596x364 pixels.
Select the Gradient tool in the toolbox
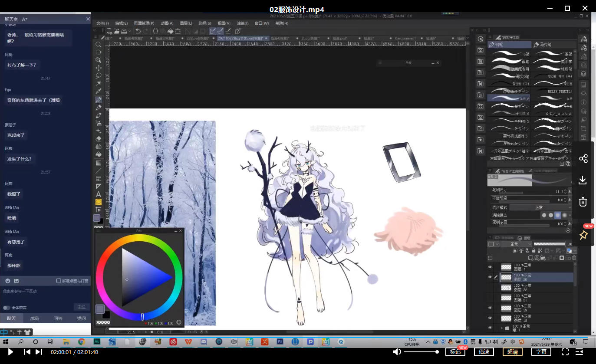(x=99, y=163)
